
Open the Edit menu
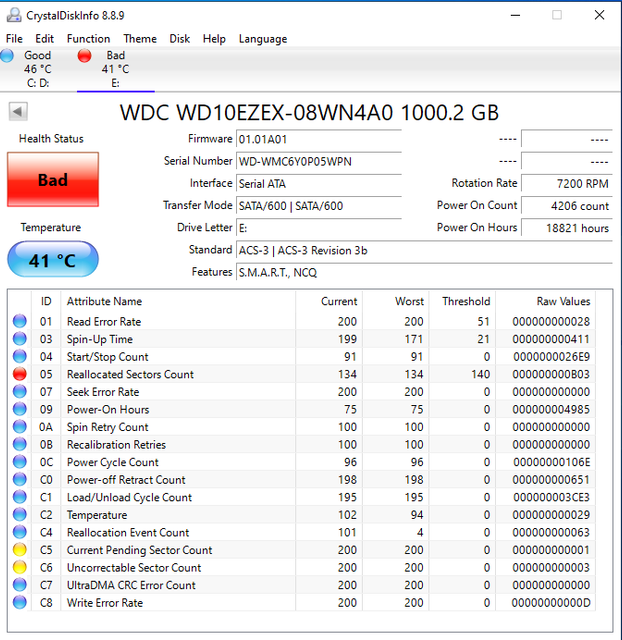click(x=44, y=39)
